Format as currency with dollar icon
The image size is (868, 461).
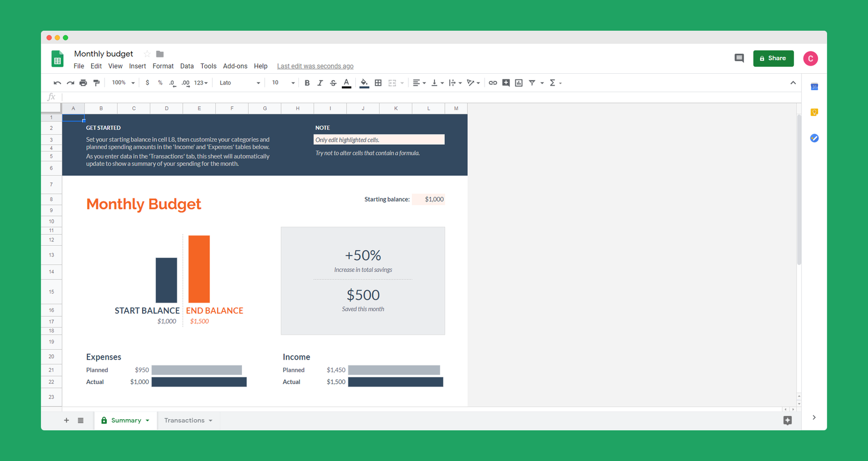coord(148,83)
